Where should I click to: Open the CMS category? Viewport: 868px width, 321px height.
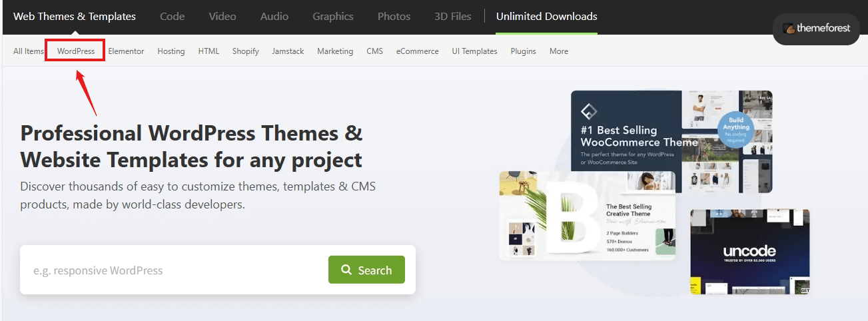coord(374,51)
